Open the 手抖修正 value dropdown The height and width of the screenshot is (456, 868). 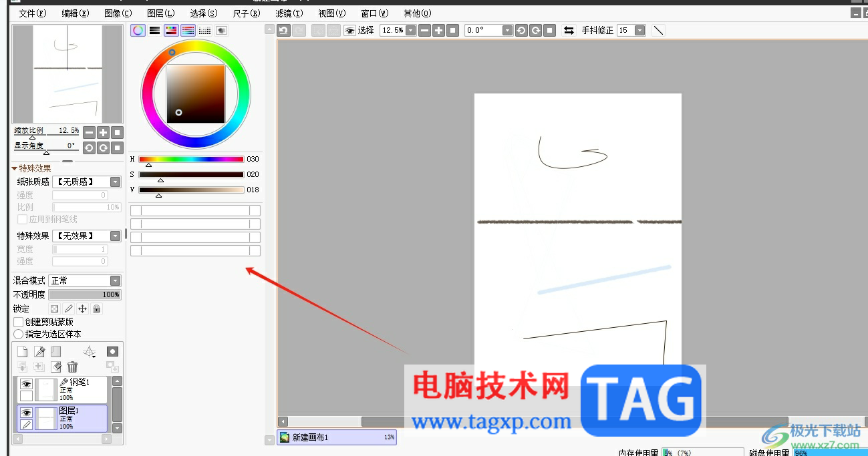[640, 30]
